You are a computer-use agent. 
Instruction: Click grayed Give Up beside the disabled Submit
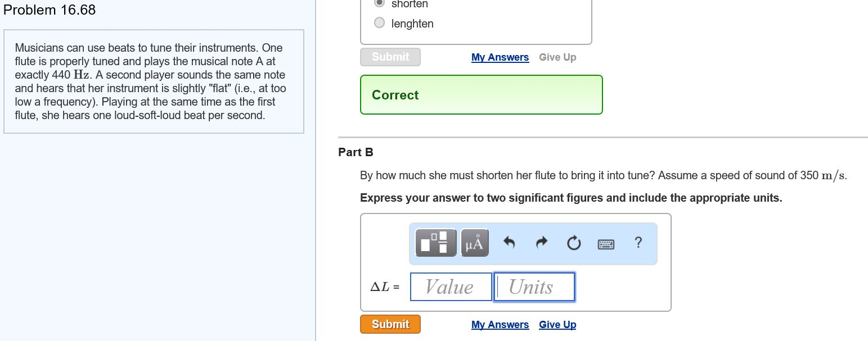pos(557,57)
